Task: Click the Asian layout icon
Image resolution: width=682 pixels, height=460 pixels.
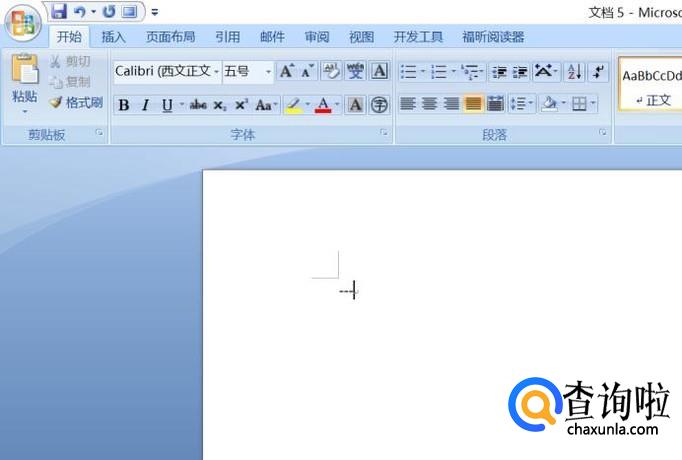Action: pos(545,72)
